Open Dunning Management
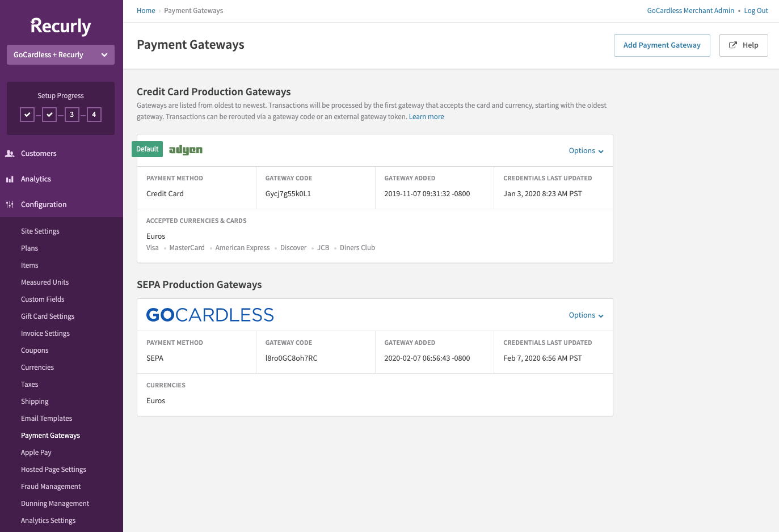Viewport: 779px width, 532px height. point(55,504)
